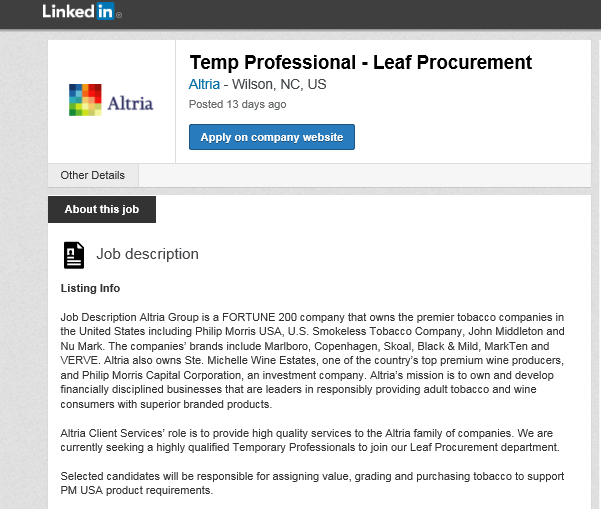Click the Listing Info subheading
Viewport: 601px width, 509px height.
[90, 288]
